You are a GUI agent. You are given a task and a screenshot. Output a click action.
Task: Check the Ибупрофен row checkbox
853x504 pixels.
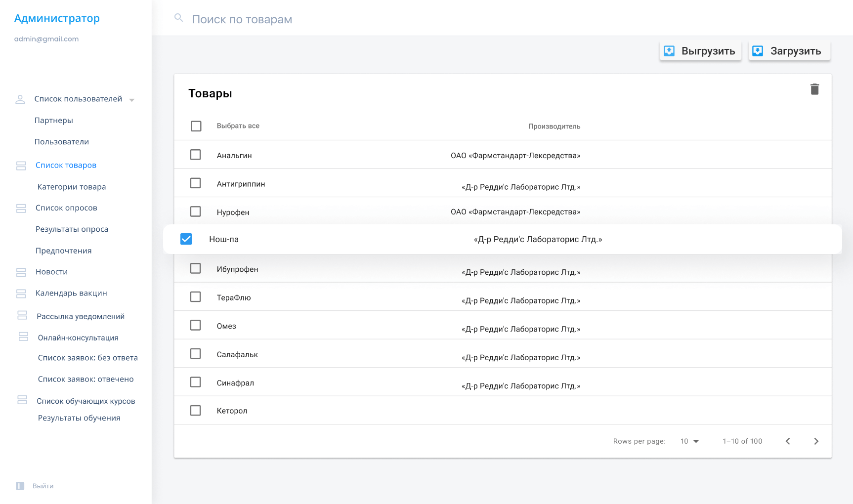196,268
